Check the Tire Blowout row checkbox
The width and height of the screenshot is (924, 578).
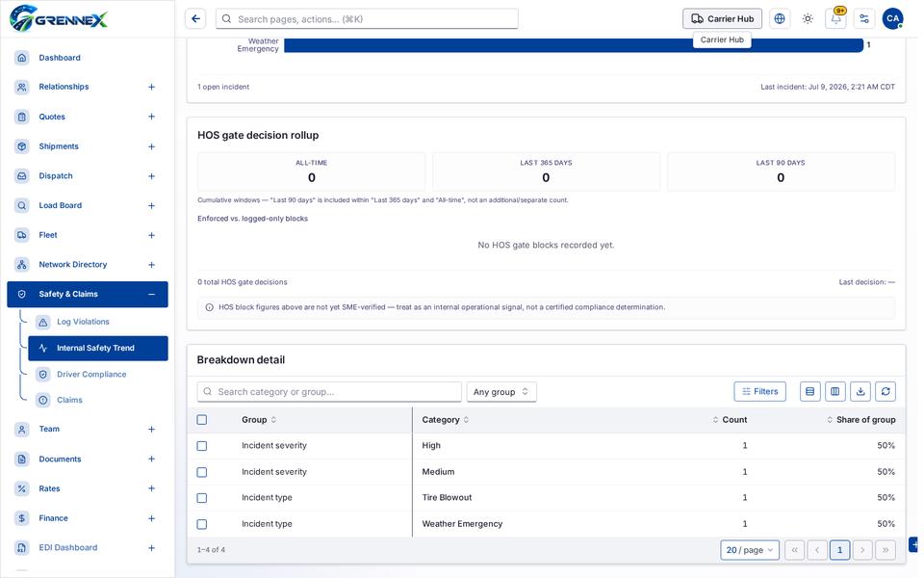(201, 498)
